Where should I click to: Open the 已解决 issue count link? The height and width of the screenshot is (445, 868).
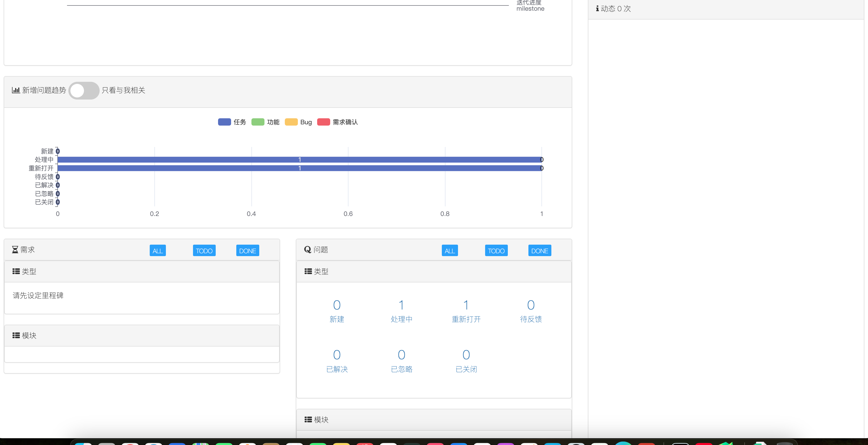[x=337, y=361]
